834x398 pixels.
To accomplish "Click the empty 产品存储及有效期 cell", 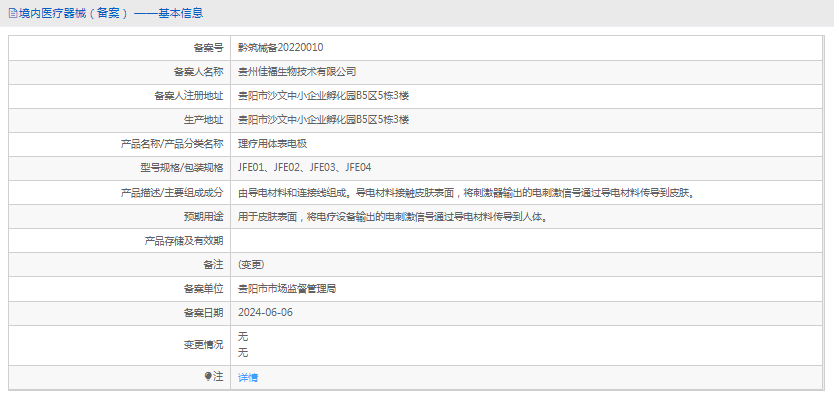I will click(x=527, y=241).
